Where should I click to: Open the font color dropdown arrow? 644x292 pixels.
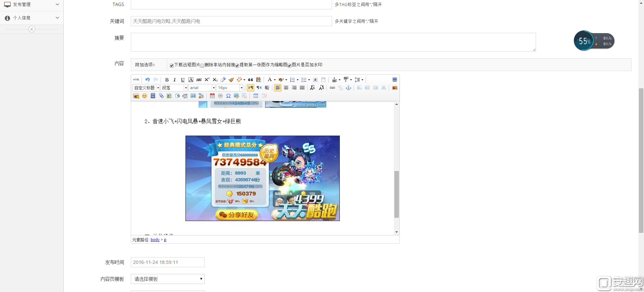coord(275,80)
